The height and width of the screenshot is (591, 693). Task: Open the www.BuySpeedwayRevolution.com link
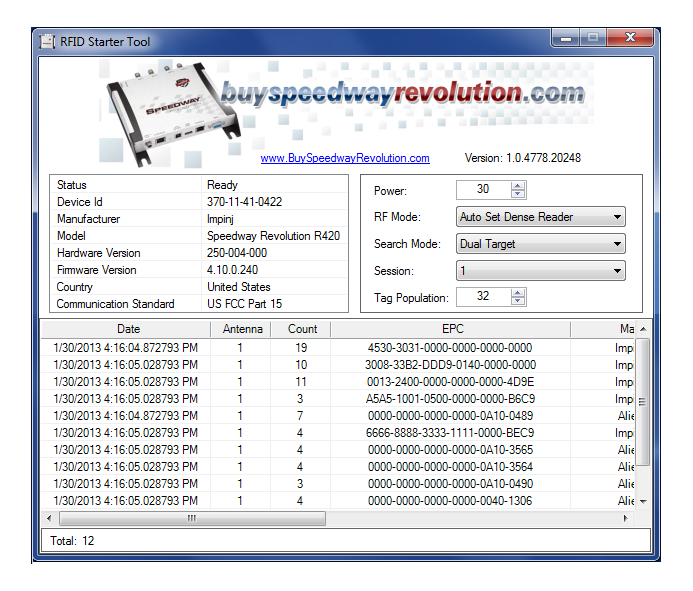pyautogui.click(x=345, y=158)
